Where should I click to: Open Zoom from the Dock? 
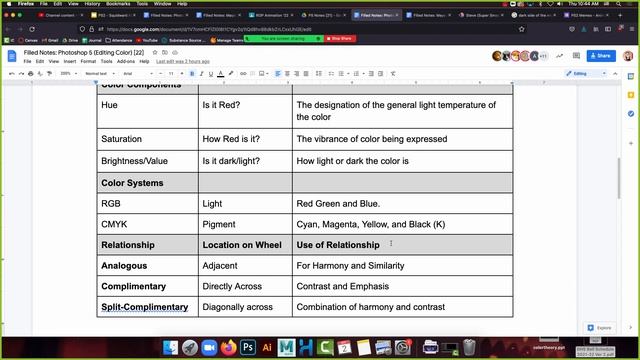click(x=209, y=347)
